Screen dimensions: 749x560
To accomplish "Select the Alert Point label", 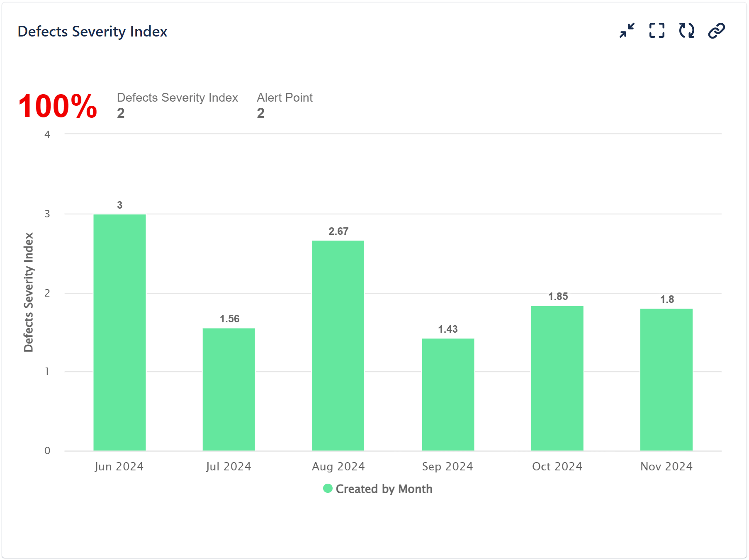I will coord(285,97).
